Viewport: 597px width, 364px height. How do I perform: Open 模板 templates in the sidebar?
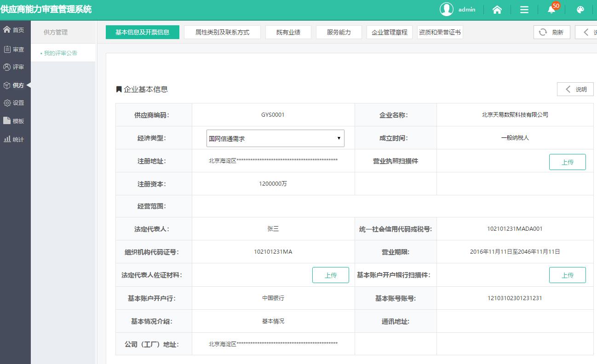coord(14,121)
